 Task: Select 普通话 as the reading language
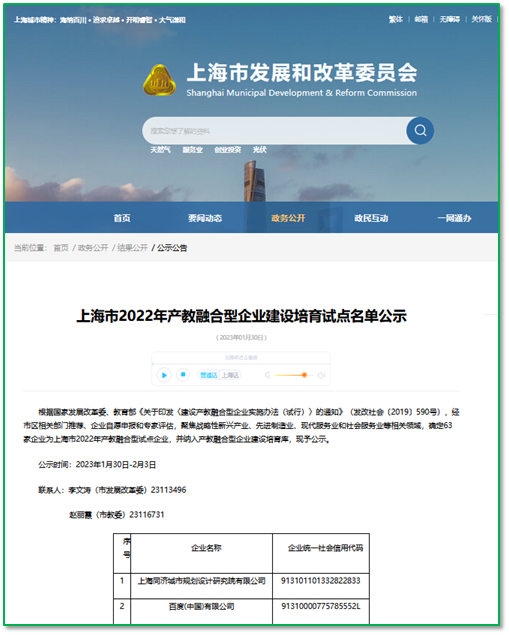click(x=209, y=375)
